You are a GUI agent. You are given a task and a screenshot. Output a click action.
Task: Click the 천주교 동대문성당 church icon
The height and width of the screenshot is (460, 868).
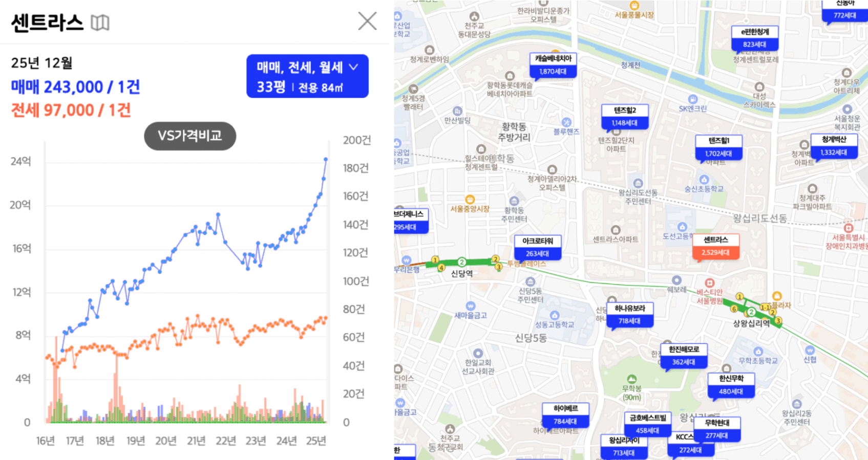pos(474,16)
